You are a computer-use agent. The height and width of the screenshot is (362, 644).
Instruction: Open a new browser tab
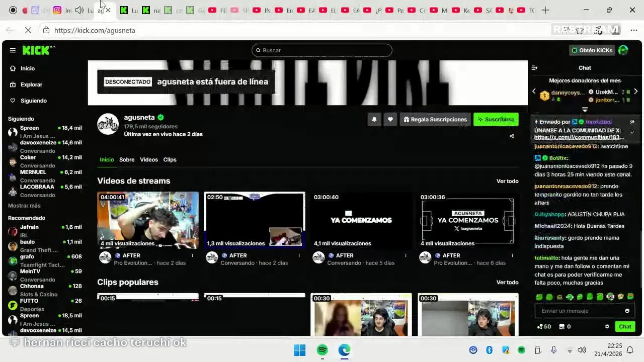click(x=545, y=10)
